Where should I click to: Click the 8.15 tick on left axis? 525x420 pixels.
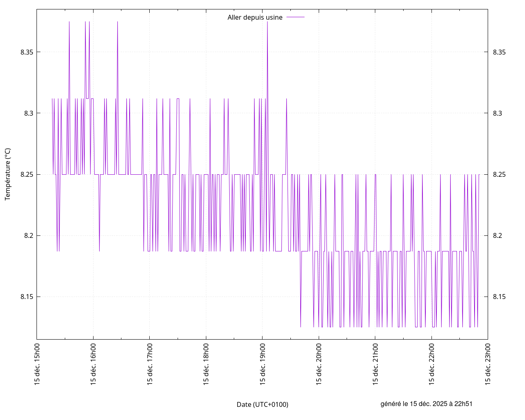(27, 297)
